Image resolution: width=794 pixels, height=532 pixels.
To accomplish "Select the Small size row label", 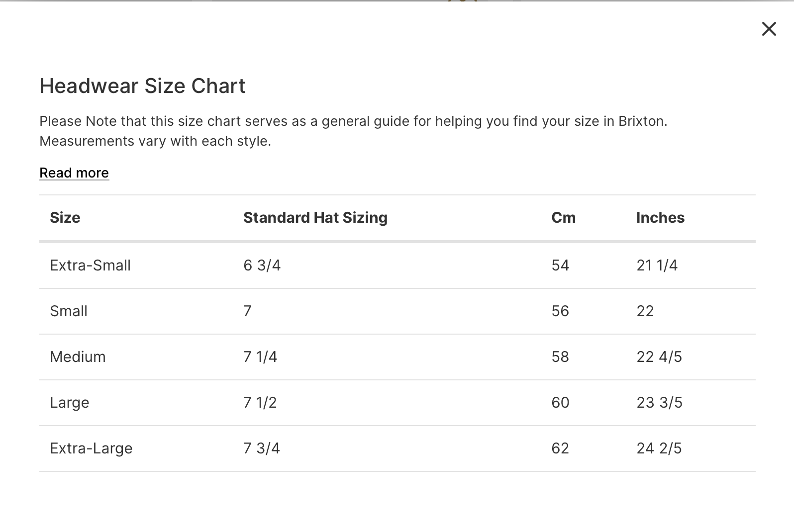I will [69, 311].
